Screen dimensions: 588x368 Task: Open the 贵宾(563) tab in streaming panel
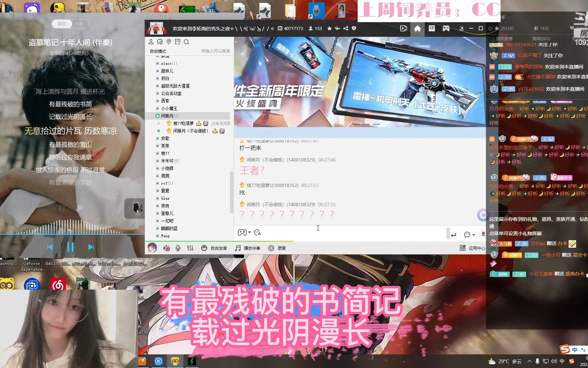541,39
